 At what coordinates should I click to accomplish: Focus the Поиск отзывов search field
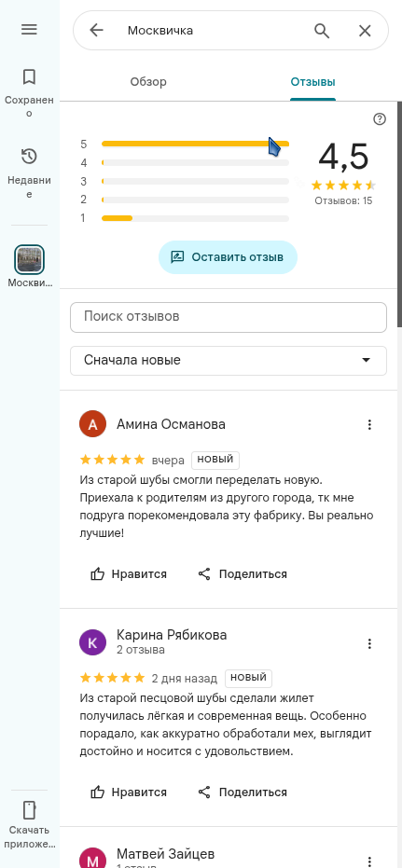229,317
